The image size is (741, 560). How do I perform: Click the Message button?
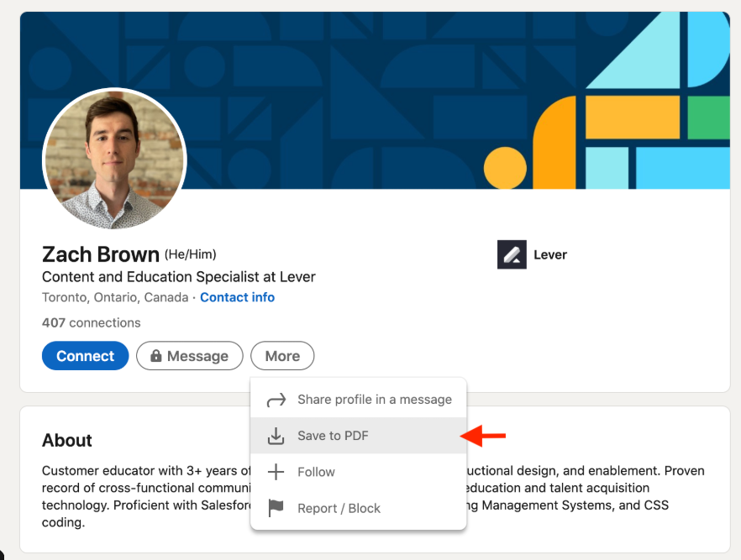pos(190,356)
